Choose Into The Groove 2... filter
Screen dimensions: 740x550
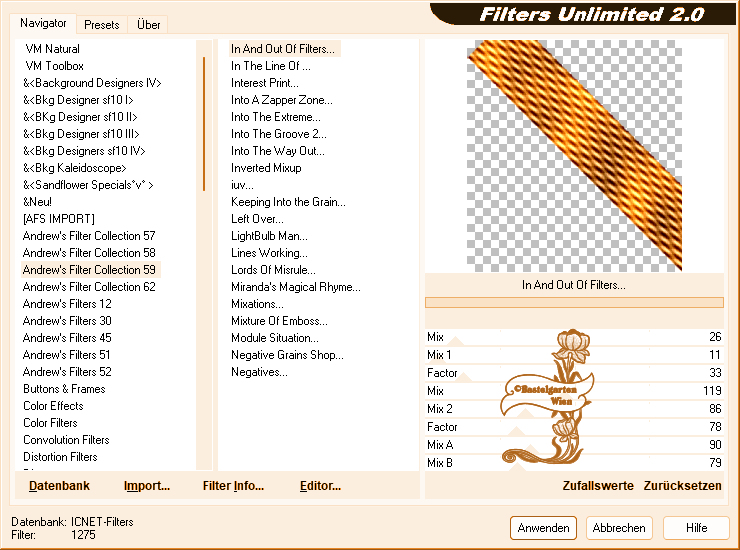[x=278, y=134]
